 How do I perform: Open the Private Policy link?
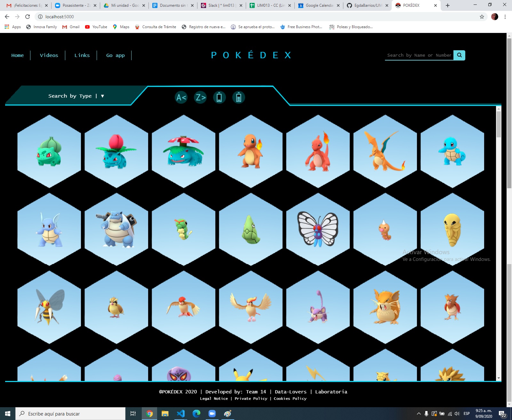[251, 399]
